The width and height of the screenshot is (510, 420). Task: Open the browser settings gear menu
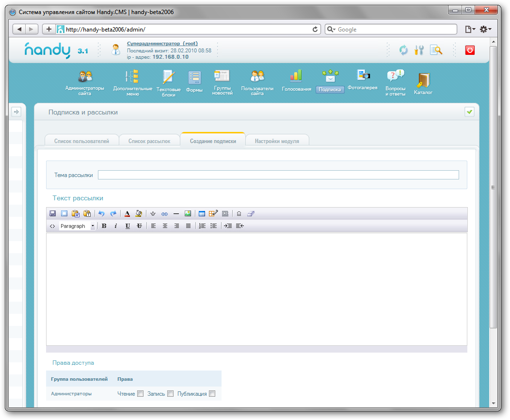pos(485,30)
